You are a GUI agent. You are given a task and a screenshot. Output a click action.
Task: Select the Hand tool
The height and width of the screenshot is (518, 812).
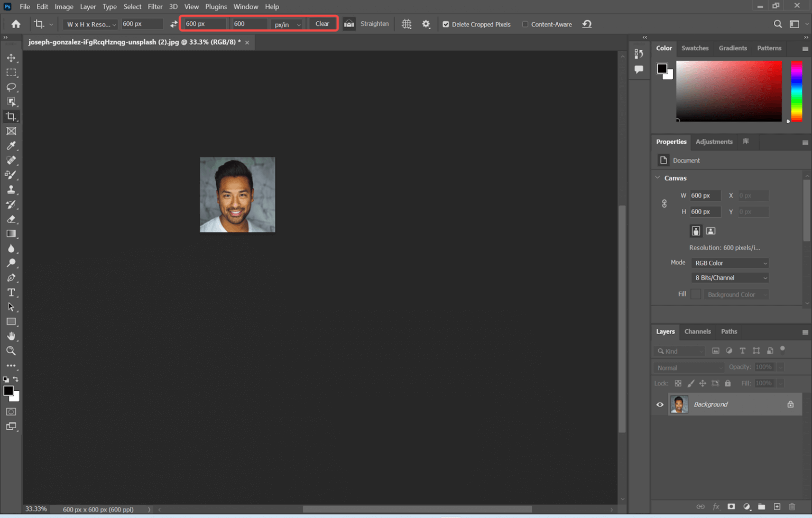pos(11,336)
